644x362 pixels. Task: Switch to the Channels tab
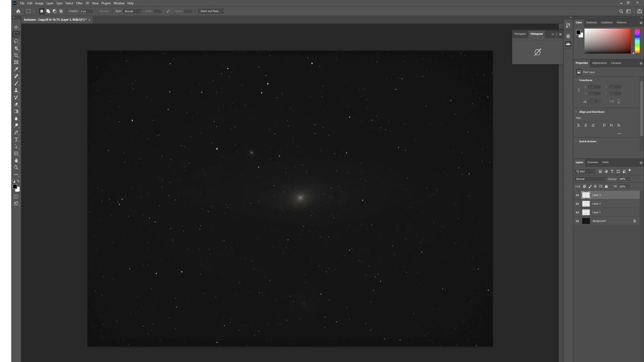pos(592,162)
